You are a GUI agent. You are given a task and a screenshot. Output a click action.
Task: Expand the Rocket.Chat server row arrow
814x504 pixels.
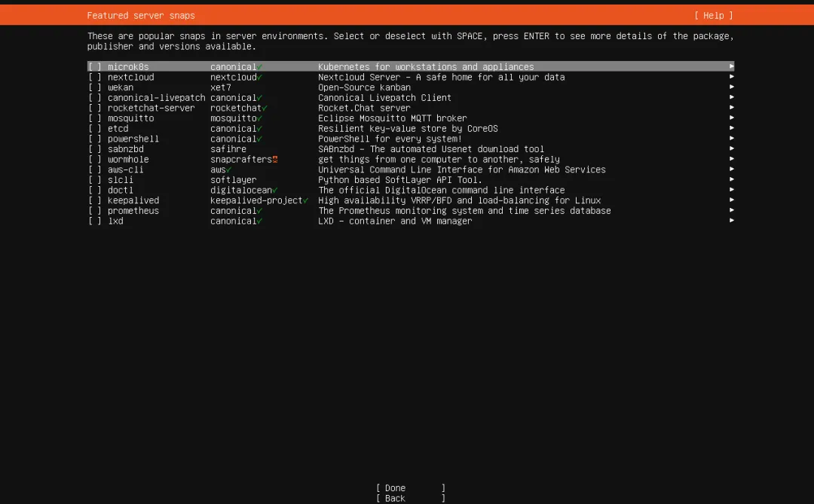click(731, 108)
